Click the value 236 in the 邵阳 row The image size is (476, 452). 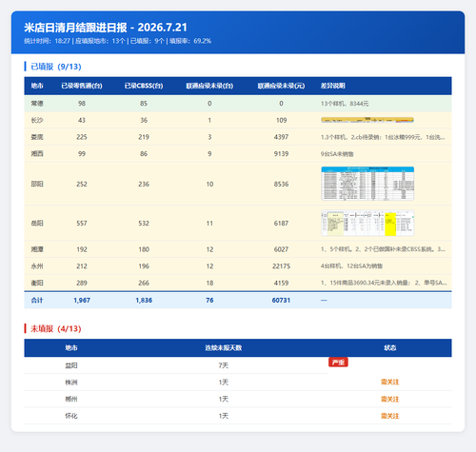pyautogui.click(x=144, y=184)
